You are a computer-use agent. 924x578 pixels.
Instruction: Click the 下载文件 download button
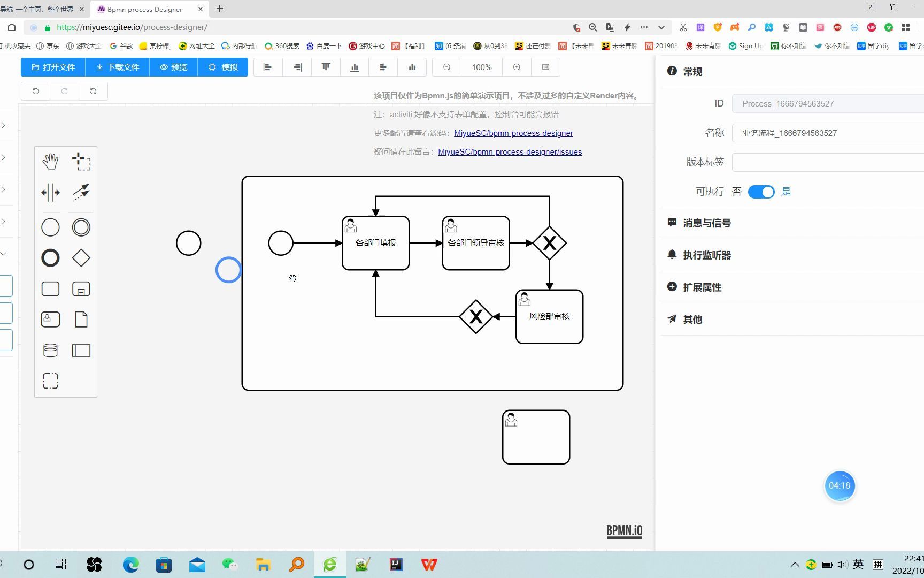tap(117, 67)
